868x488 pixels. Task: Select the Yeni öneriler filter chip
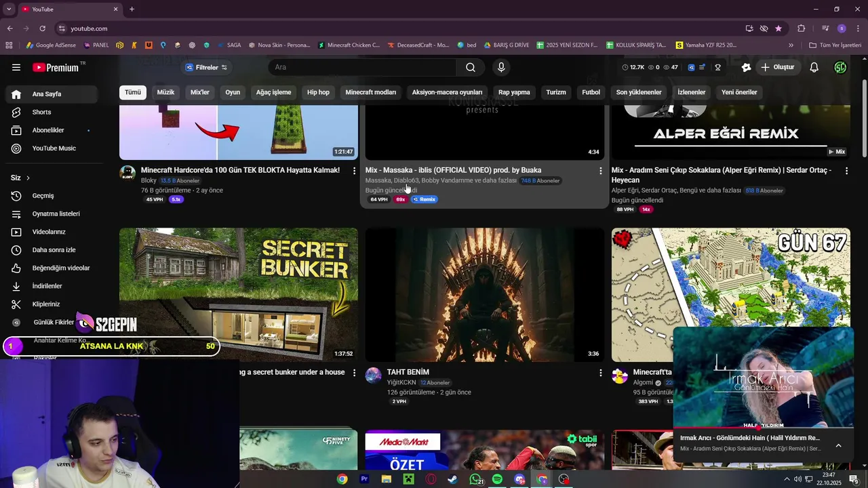click(x=739, y=92)
